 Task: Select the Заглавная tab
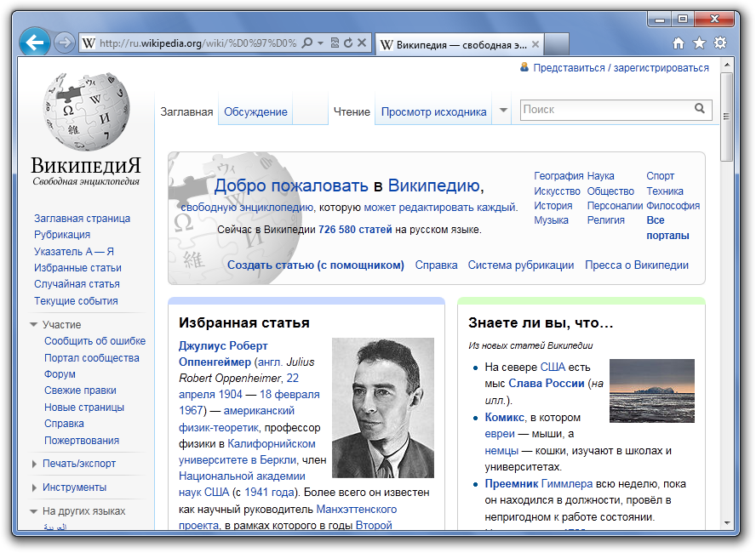[x=186, y=111]
